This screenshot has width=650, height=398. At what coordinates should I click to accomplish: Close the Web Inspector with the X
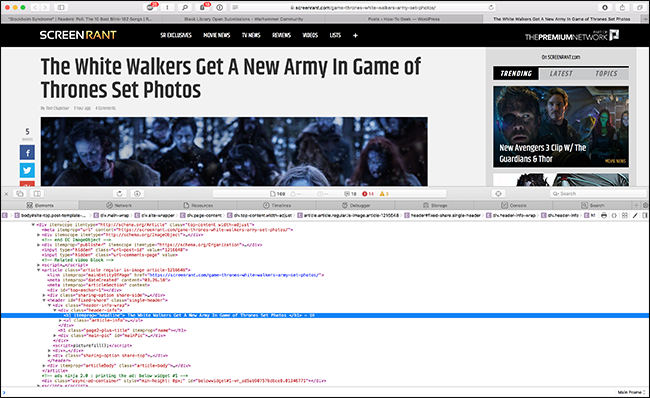point(6,194)
